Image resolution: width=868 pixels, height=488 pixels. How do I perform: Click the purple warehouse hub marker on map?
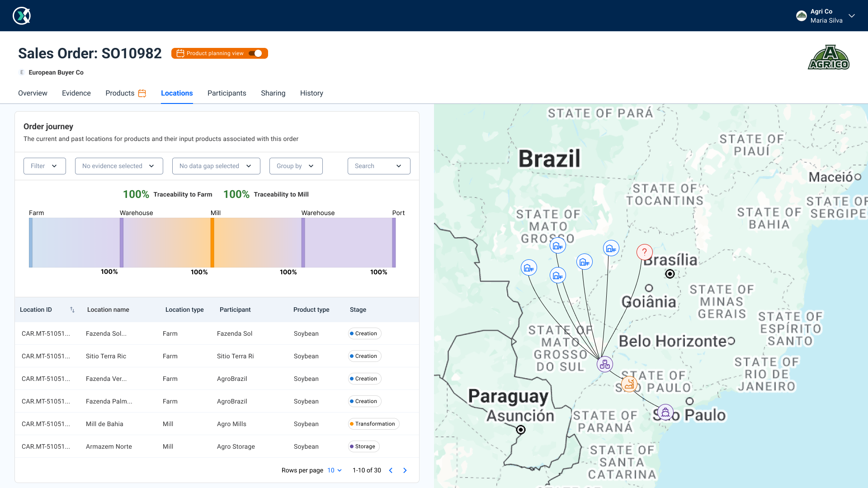click(x=605, y=364)
